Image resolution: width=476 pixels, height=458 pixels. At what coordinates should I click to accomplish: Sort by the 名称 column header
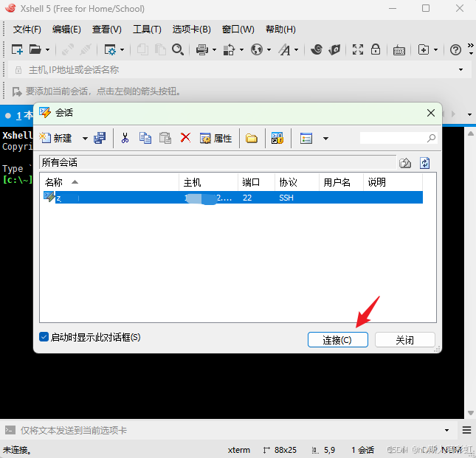pyautogui.click(x=109, y=182)
